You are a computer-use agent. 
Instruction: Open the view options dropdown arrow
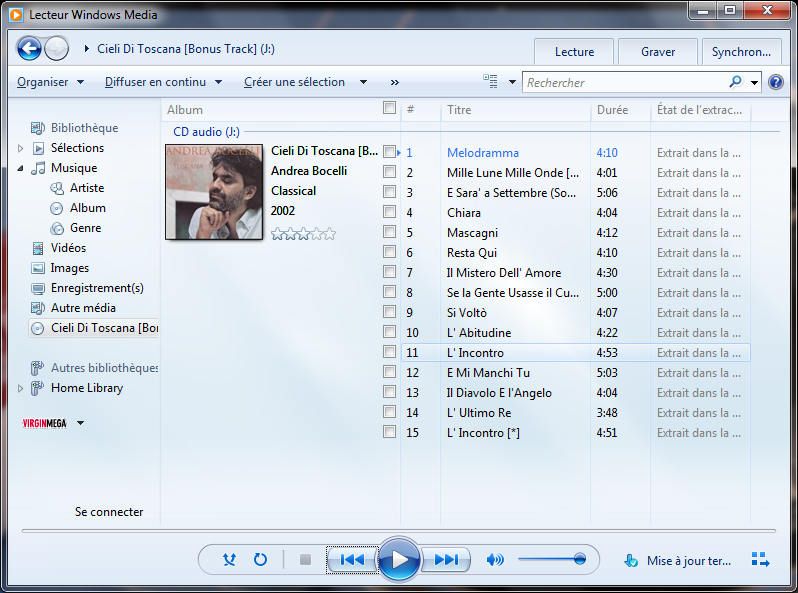click(512, 82)
